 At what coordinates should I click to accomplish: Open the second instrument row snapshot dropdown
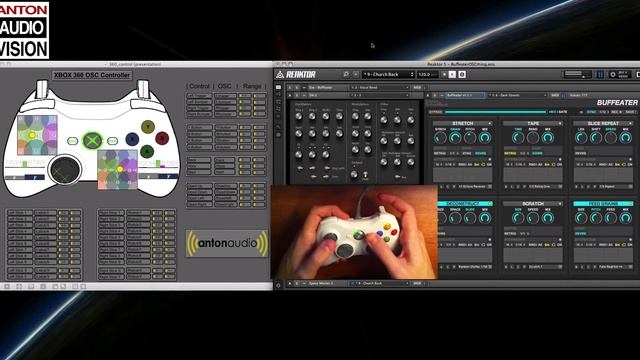point(380,95)
